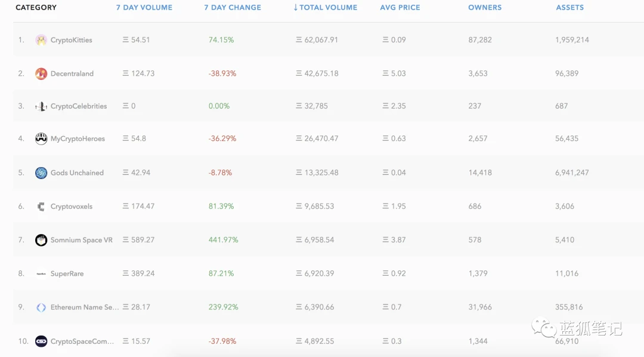Click total volume 42,675.18
This screenshot has width=644, height=357.
pos(317,73)
